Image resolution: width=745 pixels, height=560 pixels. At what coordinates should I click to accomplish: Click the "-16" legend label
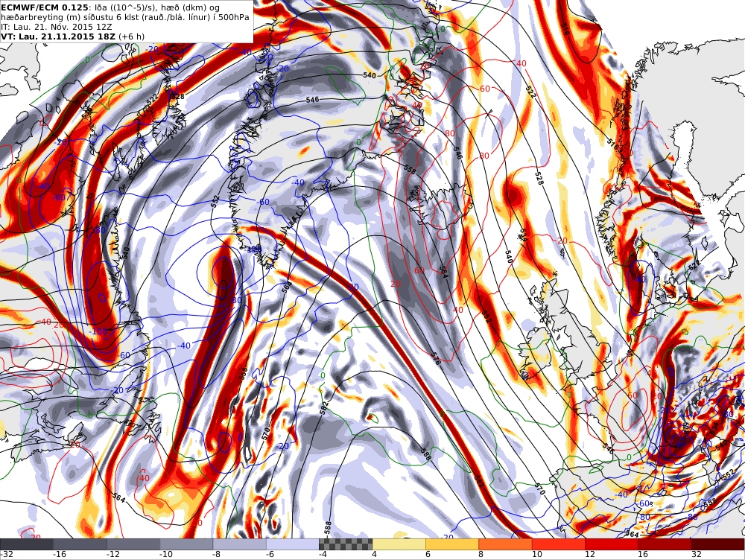(60, 555)
